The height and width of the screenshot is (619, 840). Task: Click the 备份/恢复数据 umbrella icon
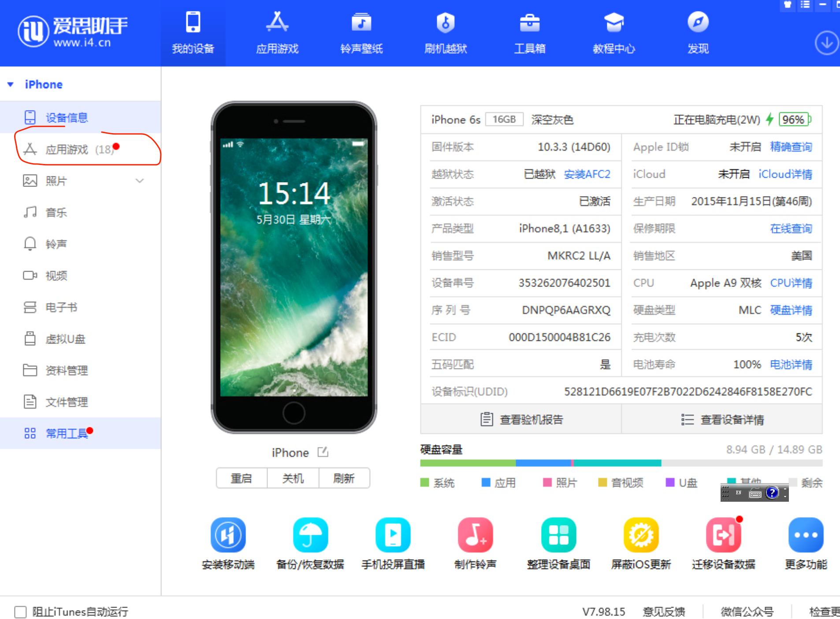point(310,535)
